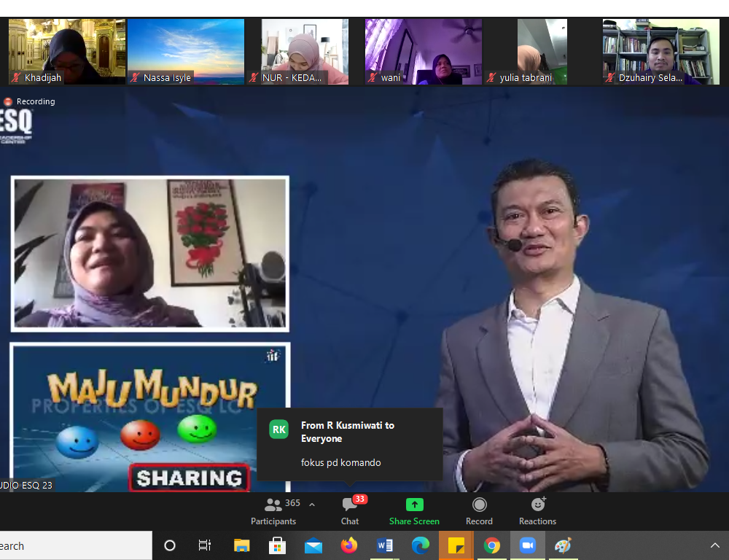This screenshot has height=560, width=729.
Task: Expand the caret next to Participants
Action: point(312,505)
